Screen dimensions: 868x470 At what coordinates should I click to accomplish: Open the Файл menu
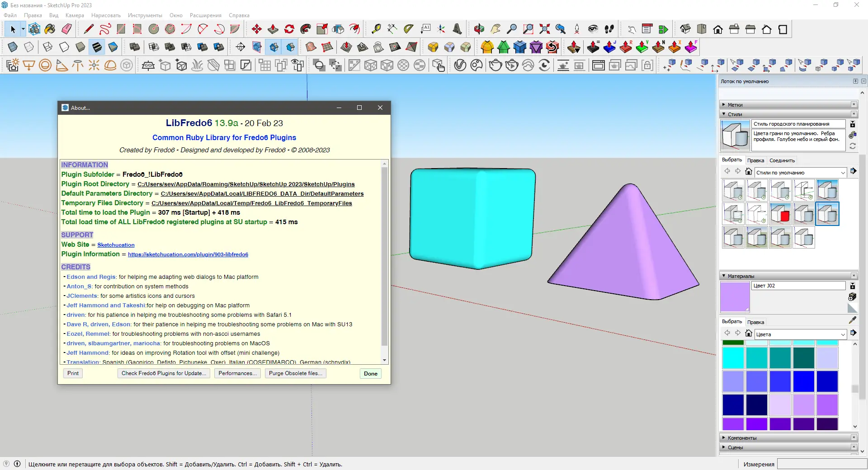click(x=10, y=15)
